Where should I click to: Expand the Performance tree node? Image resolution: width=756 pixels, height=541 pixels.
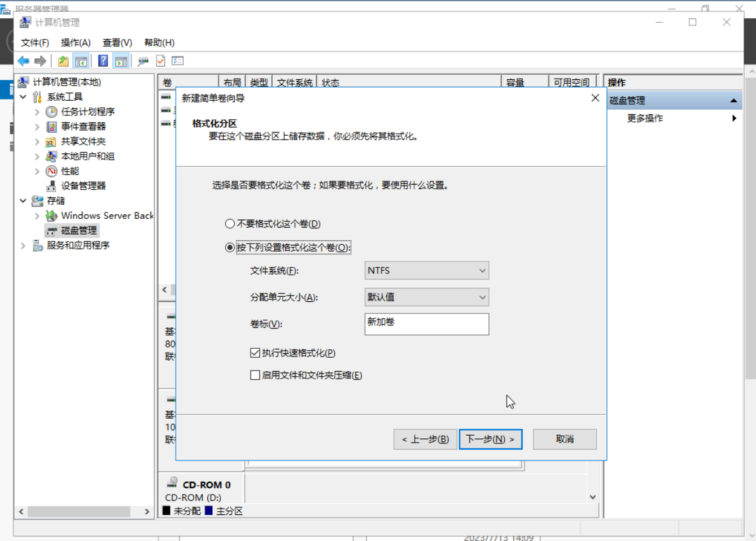(37, 171)
